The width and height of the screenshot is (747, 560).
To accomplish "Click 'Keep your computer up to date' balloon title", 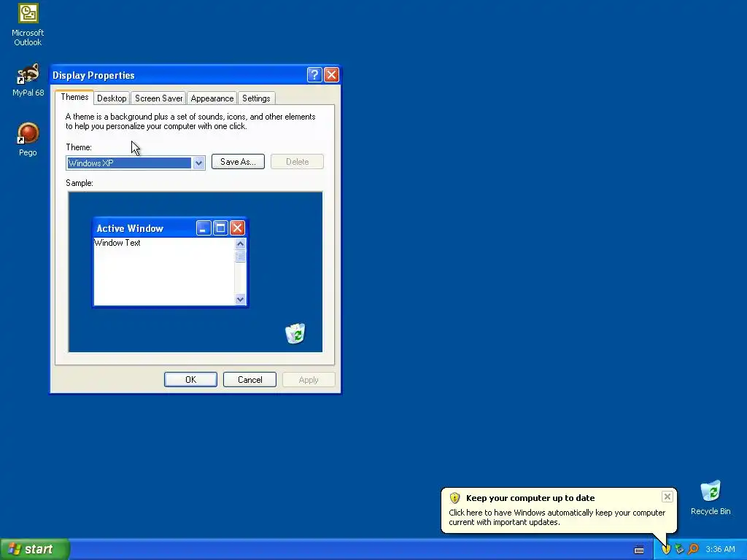I will (x=530, y=498).
